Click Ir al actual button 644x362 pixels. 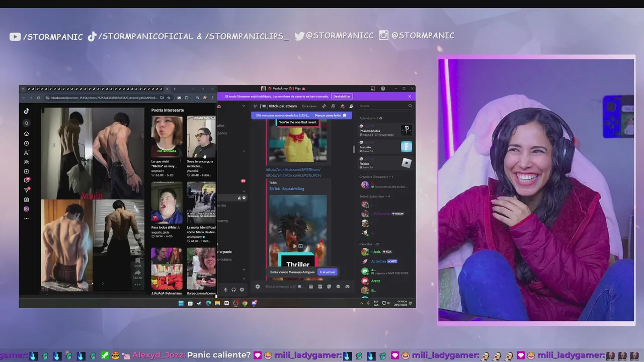[x=327, y=272]
